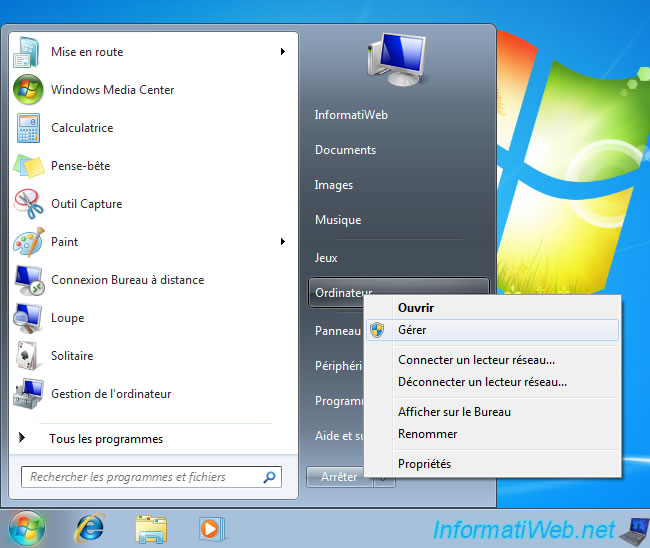The height and width of the screenshot is (548, 650).
Task: Launch Windows Media Center icon
Action: point(28,90)
